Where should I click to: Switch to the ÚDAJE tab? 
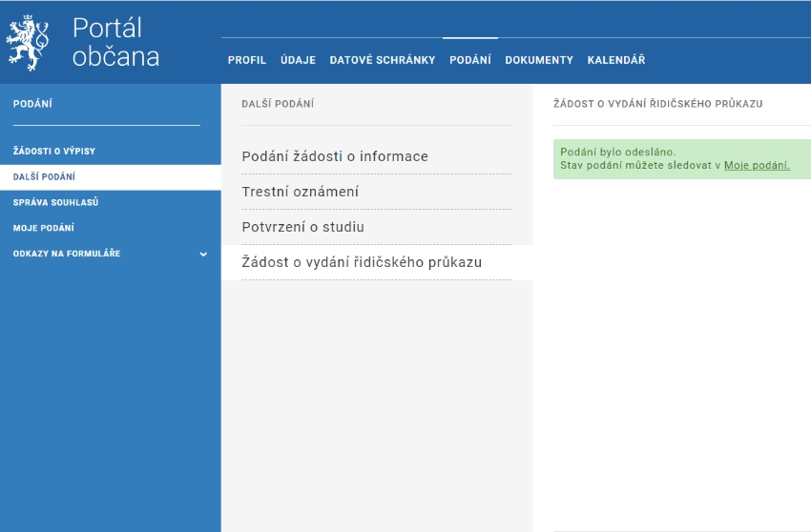click(298, 60)
